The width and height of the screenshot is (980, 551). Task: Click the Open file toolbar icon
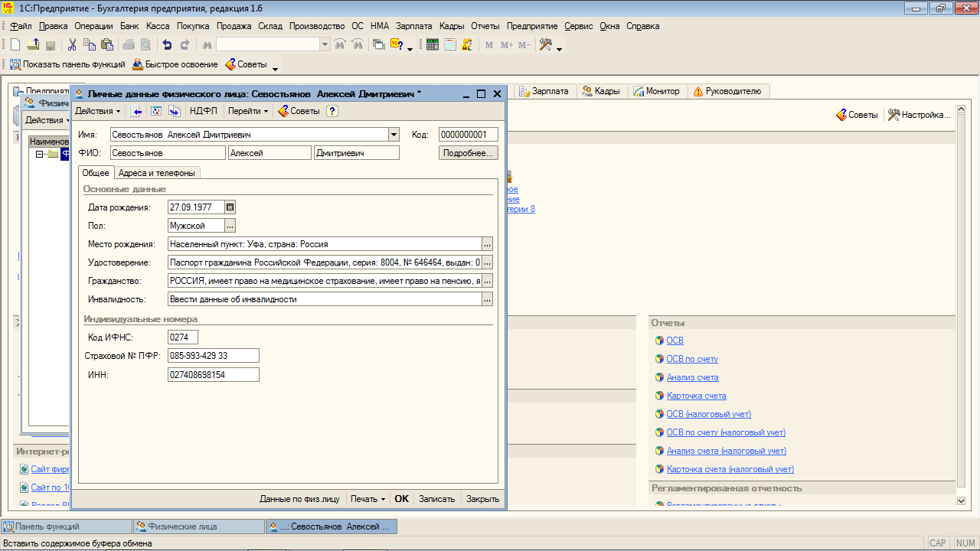[x=33, y=44]
